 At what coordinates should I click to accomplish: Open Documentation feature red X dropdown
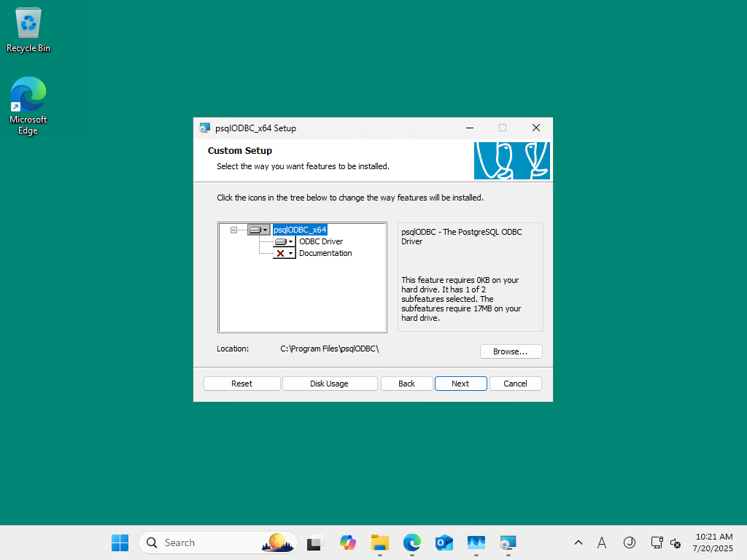pos(285,253)
